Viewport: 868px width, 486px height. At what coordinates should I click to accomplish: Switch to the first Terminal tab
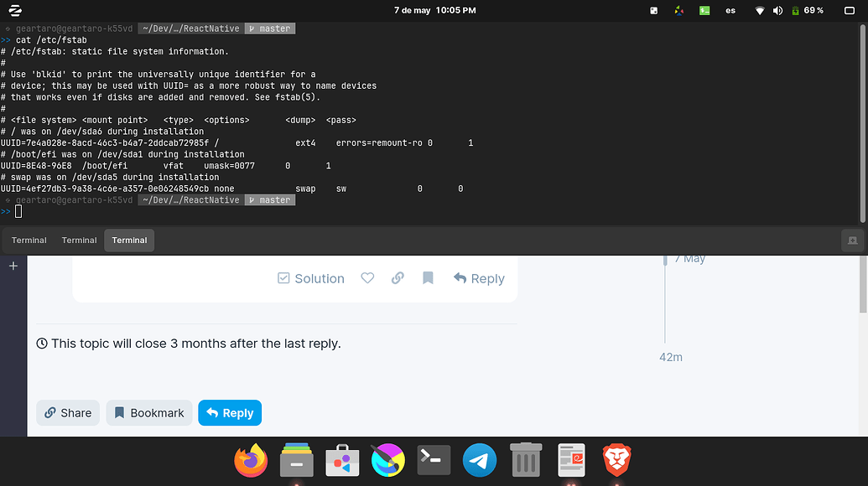[29, 240]
